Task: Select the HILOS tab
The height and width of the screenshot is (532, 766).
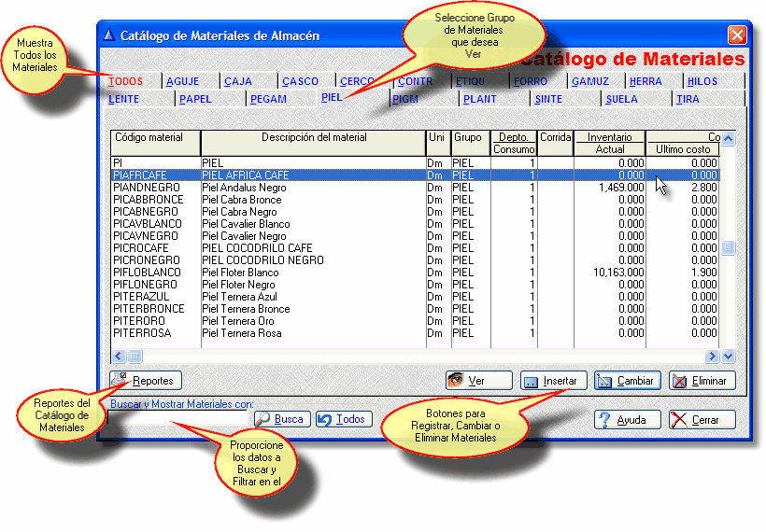Action: pos(702,82)
